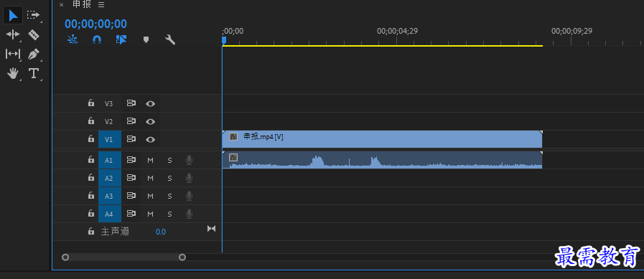Click the blue playhead marker in ruler

click(x=224, y=40)
